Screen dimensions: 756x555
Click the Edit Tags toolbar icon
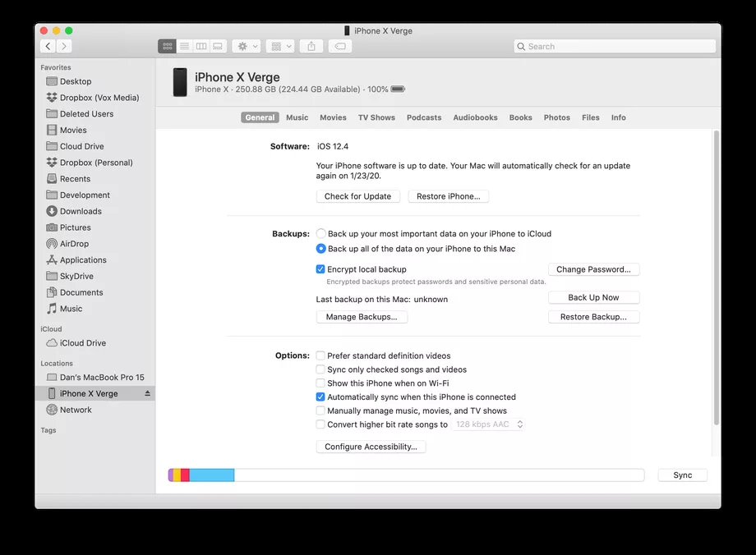coord(340,46)
